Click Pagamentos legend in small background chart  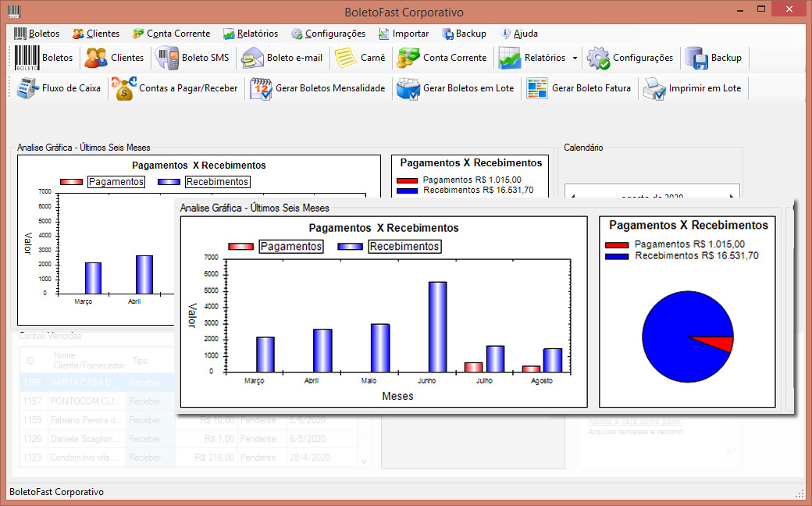pos(116,182)
